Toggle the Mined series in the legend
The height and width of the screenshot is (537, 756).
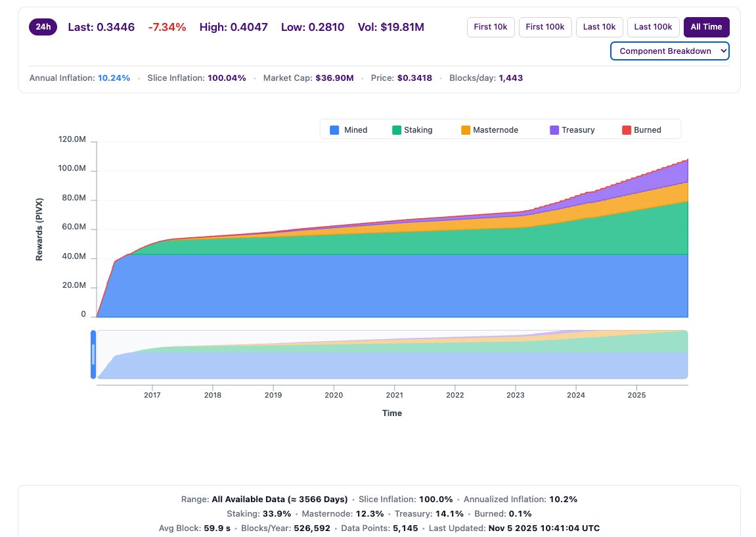tap(355, 130)
